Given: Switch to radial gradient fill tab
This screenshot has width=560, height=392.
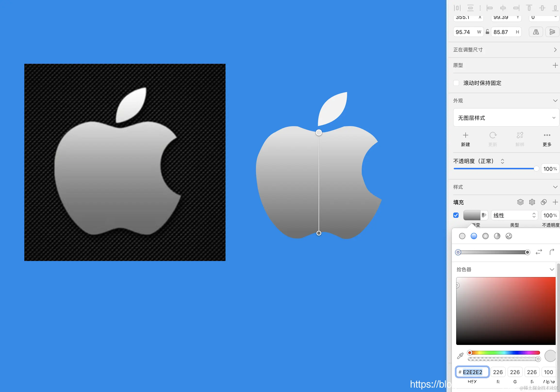Looking at the screenshot, I should coord(485,236).
